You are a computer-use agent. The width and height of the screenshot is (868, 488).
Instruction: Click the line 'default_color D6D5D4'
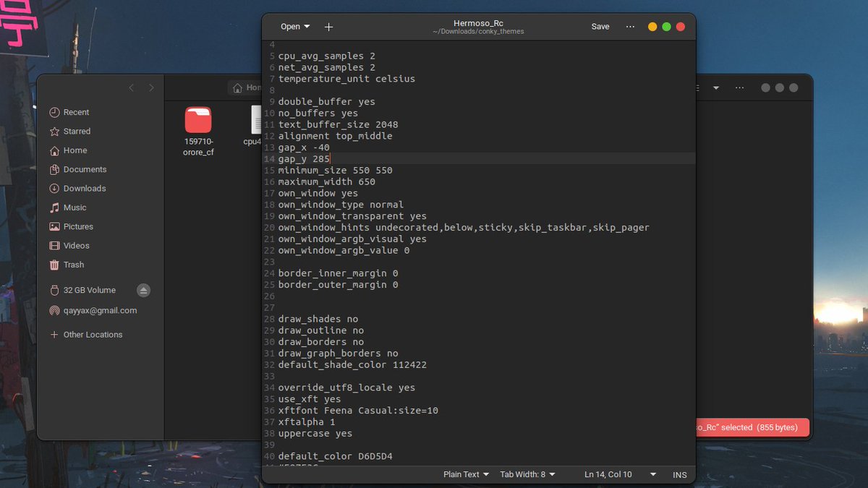click(336, 456)
